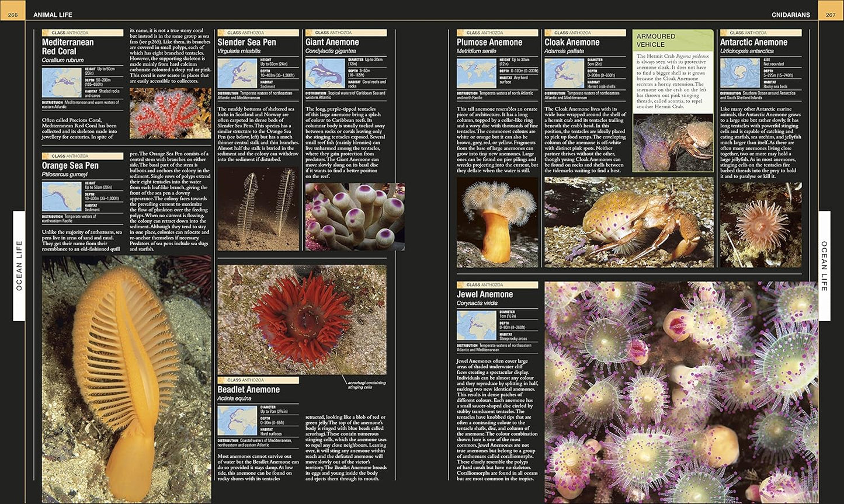
Task: Click CLASS ANTHOZOA label above Orange Sea Pen
Action: [x=70, y=156]
